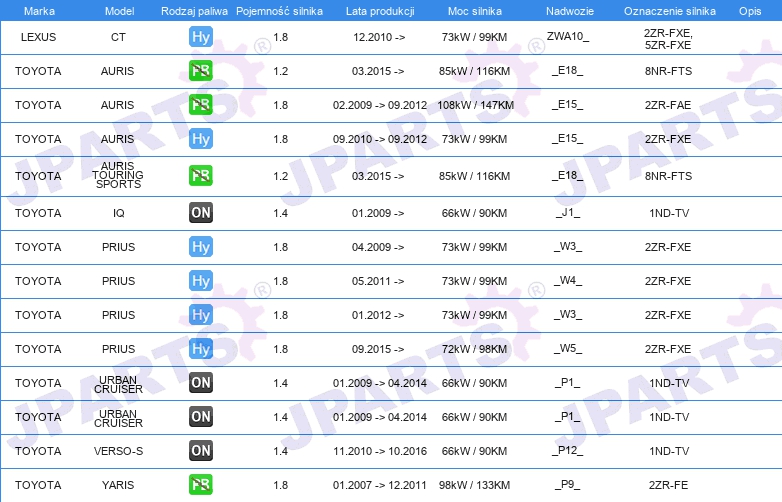Click the _P9_ body code cell
The height and width of the screenshot is (502, 782).
(568, 485)
